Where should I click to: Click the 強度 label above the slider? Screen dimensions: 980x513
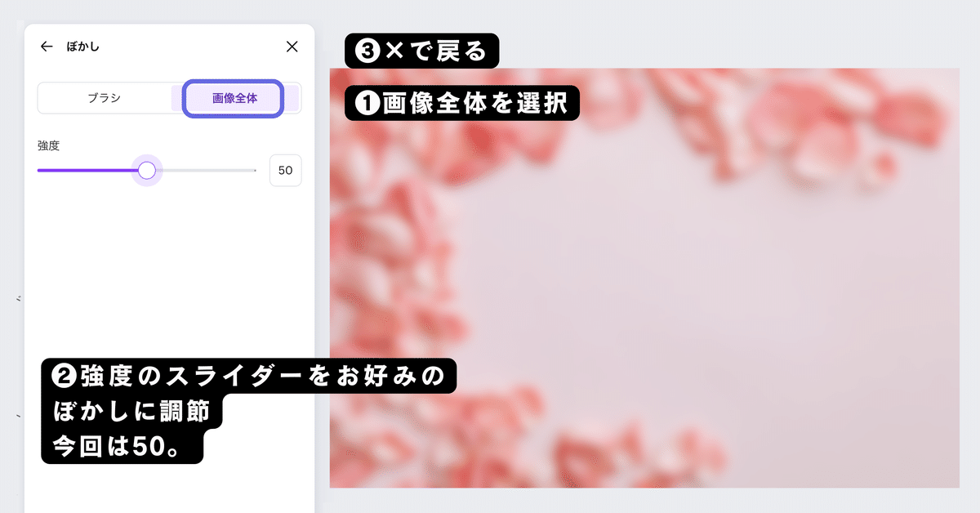coord(48,145)
